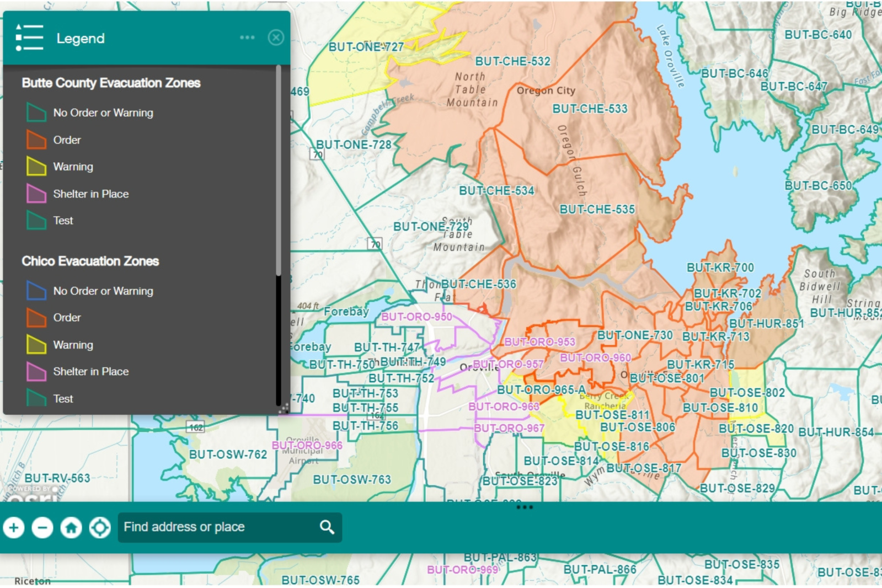The height and width of the screenshot is (588, 882).
Task: Open the Legend panel options ellipsis
Action: [x=247, y=38]
